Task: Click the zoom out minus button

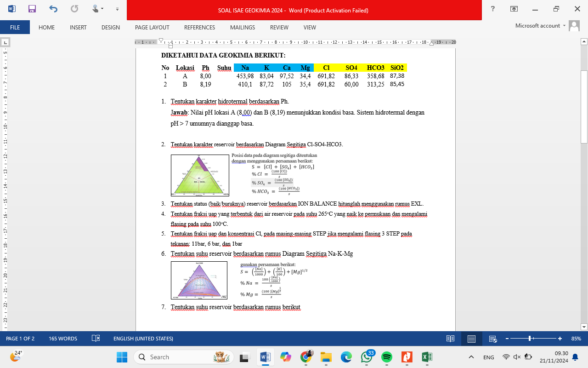Action: pos(506,339)
